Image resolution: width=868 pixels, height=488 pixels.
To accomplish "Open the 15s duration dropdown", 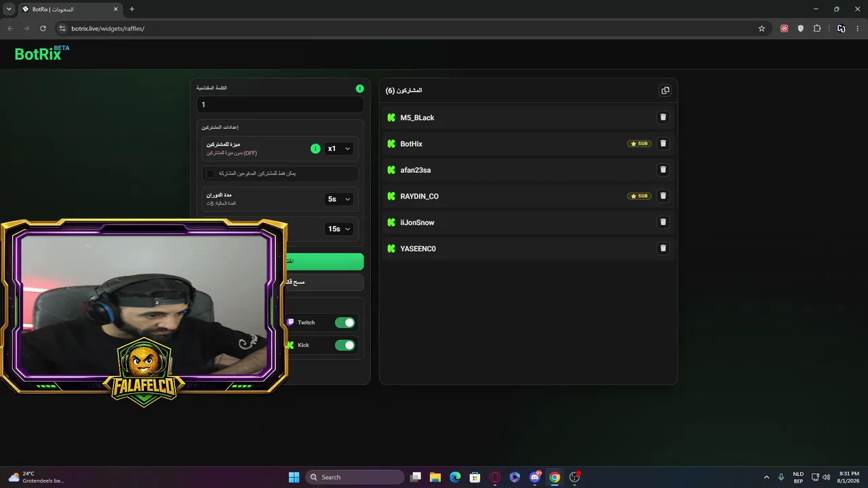I will click(339, 229).
